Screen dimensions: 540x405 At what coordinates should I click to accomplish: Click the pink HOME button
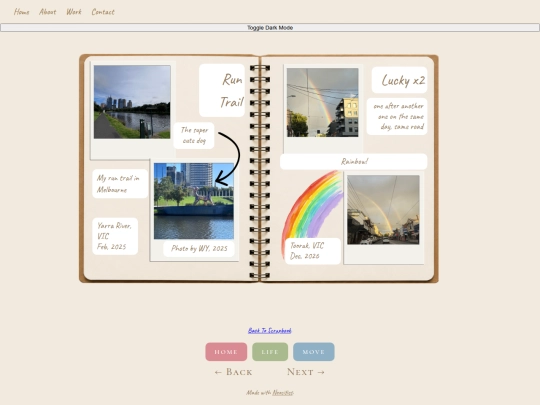pos(226,352)
